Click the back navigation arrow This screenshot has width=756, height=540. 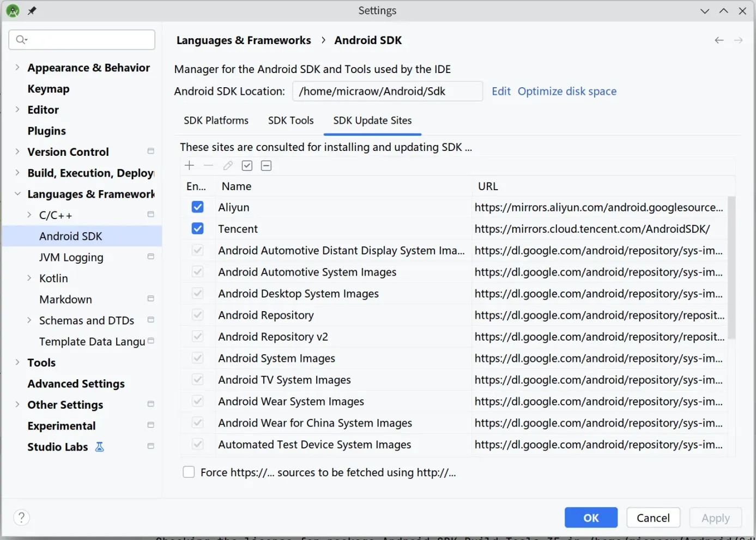719,40
